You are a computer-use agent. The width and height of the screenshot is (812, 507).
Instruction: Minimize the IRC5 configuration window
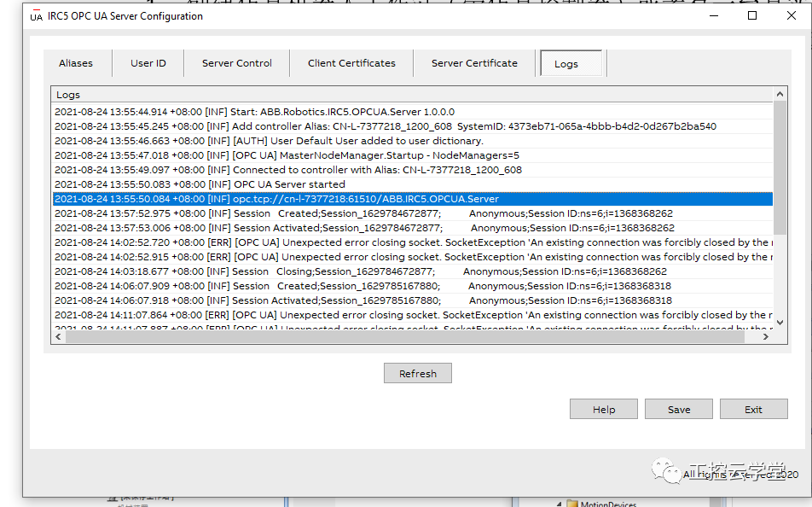(714, 15)
